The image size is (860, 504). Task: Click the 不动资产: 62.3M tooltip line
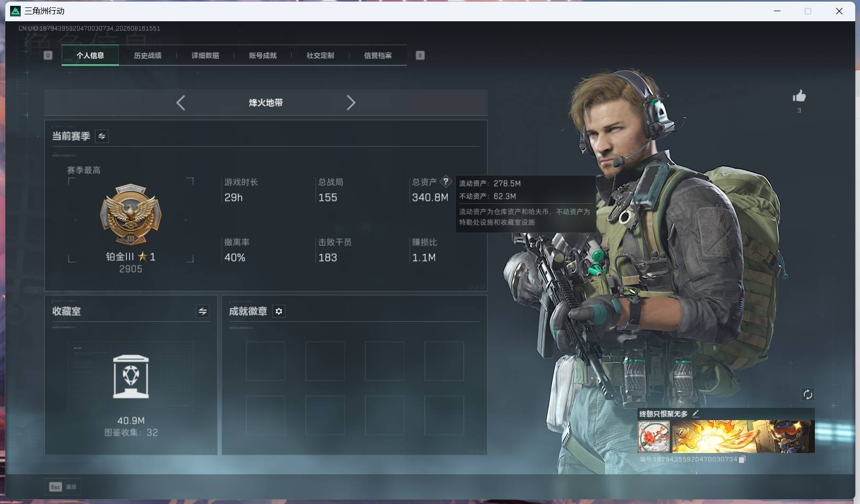coord(487,197)
